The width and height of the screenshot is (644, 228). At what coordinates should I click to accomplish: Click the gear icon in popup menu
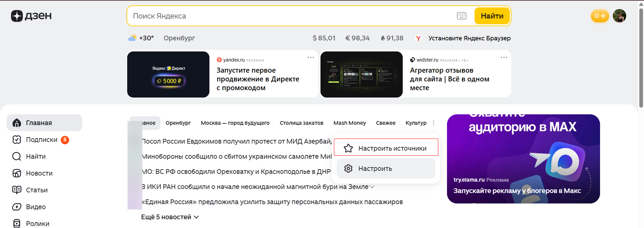point(348,168)
